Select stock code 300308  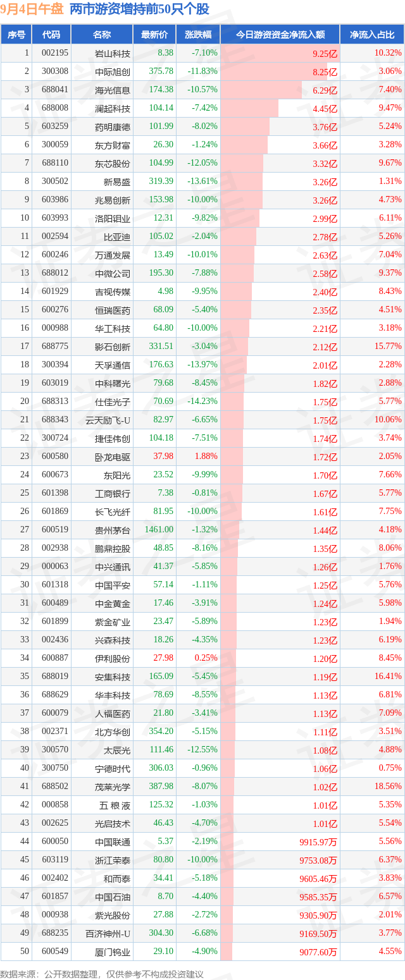pos(54,71)
